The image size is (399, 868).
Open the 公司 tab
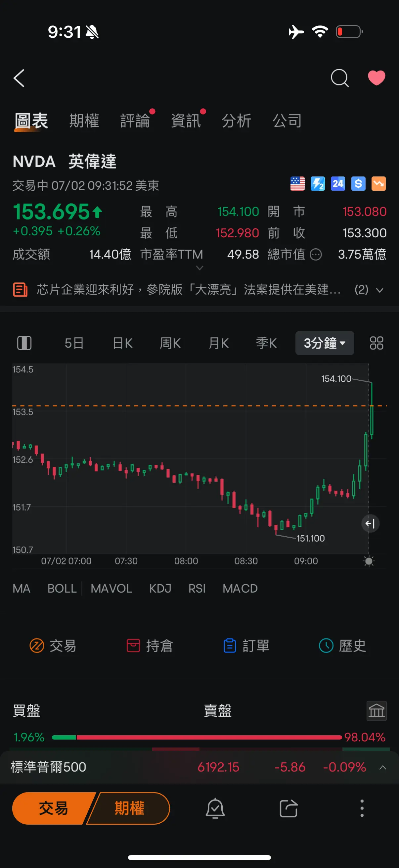click(x=287, y=121)
